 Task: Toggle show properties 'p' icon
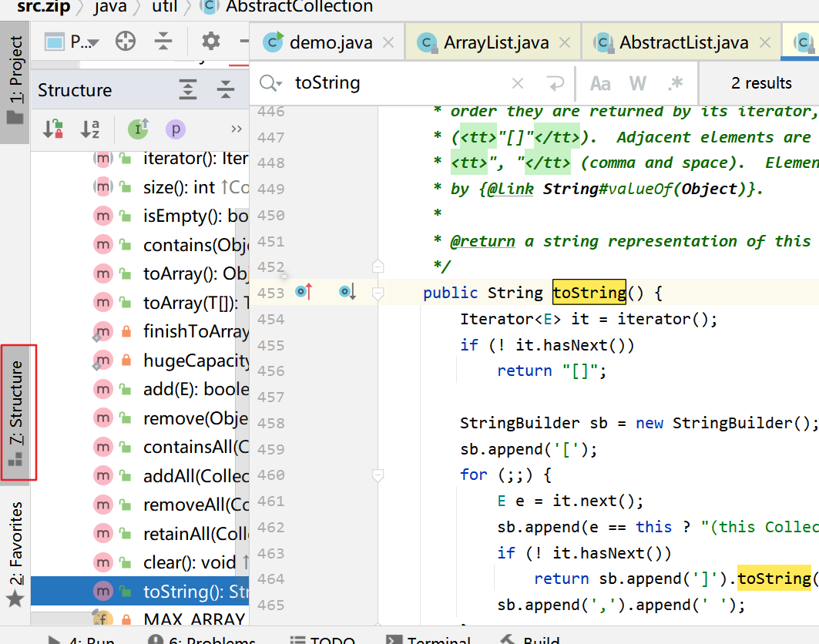point(176,129)
